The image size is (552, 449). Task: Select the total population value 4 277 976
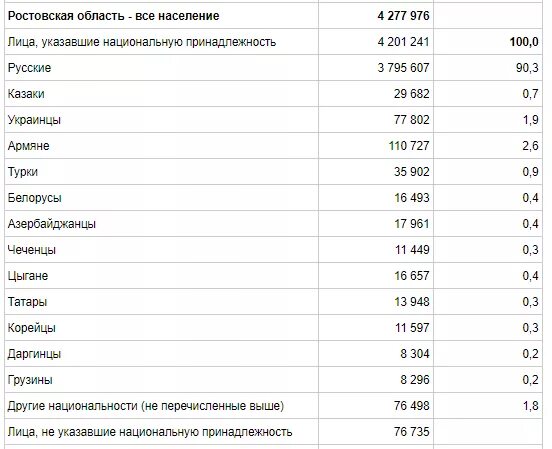tap(403, 16)
